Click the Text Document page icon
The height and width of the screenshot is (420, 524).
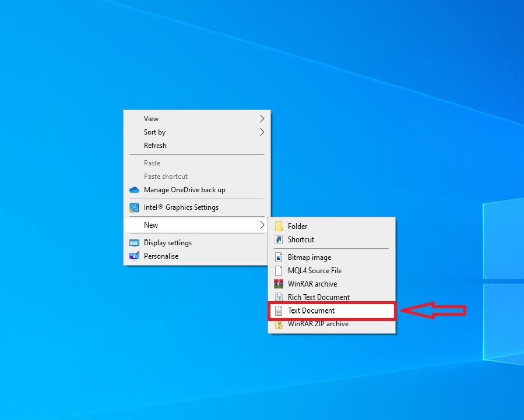pos(279,310)
